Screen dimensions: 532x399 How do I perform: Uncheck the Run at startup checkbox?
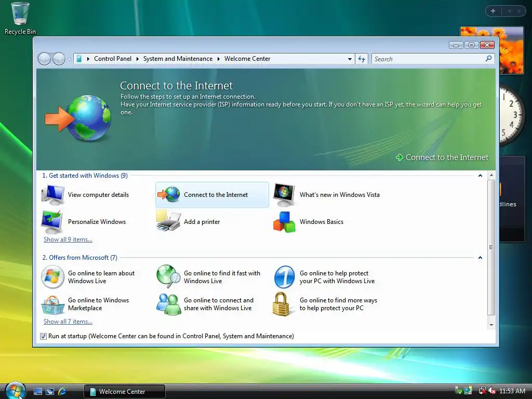(43, 336)
